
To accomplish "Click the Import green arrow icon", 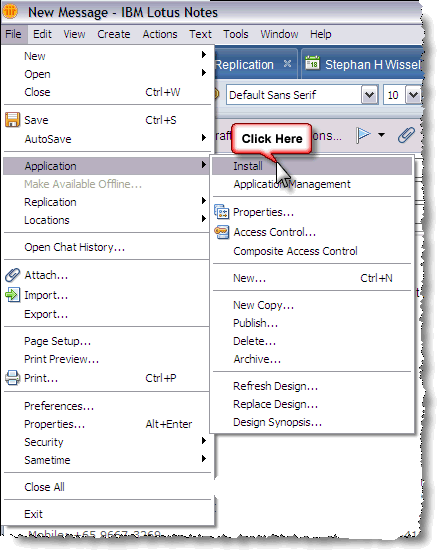I will 12,295.
